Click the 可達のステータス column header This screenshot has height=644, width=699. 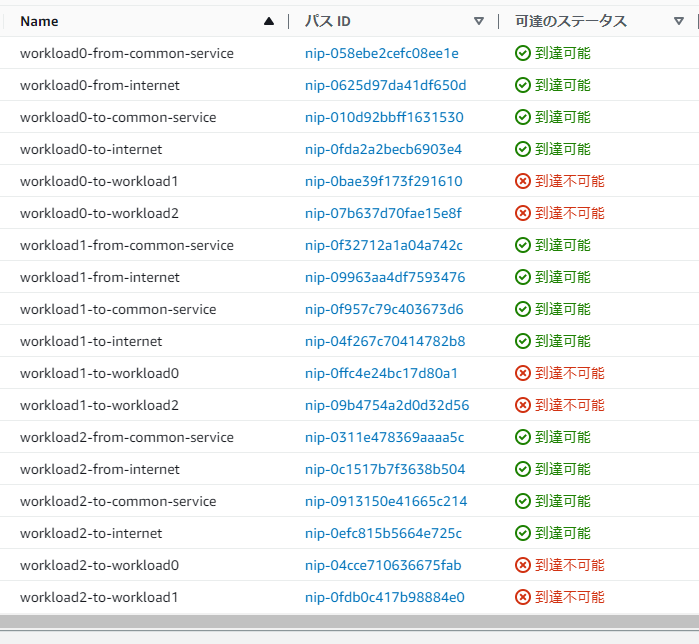pos(571,21)
